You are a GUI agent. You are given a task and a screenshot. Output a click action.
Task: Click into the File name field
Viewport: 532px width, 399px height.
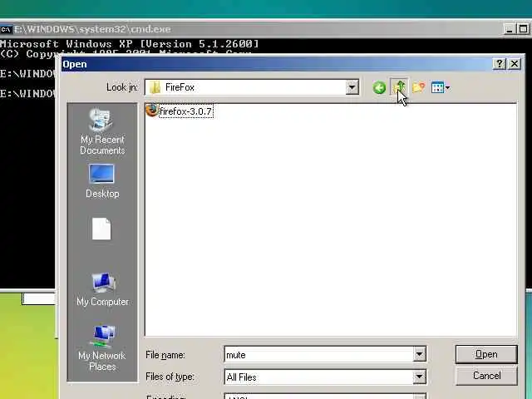pyautogui.click(x=318, y=355)
